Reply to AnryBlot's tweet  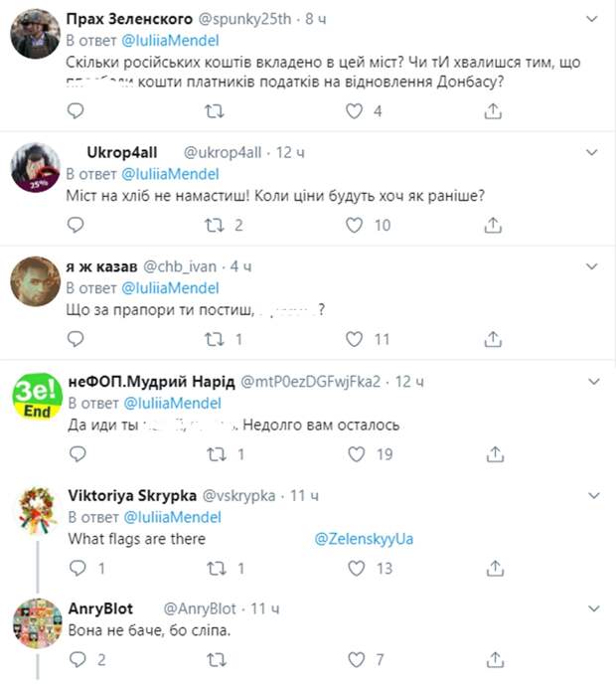(77, 659)
